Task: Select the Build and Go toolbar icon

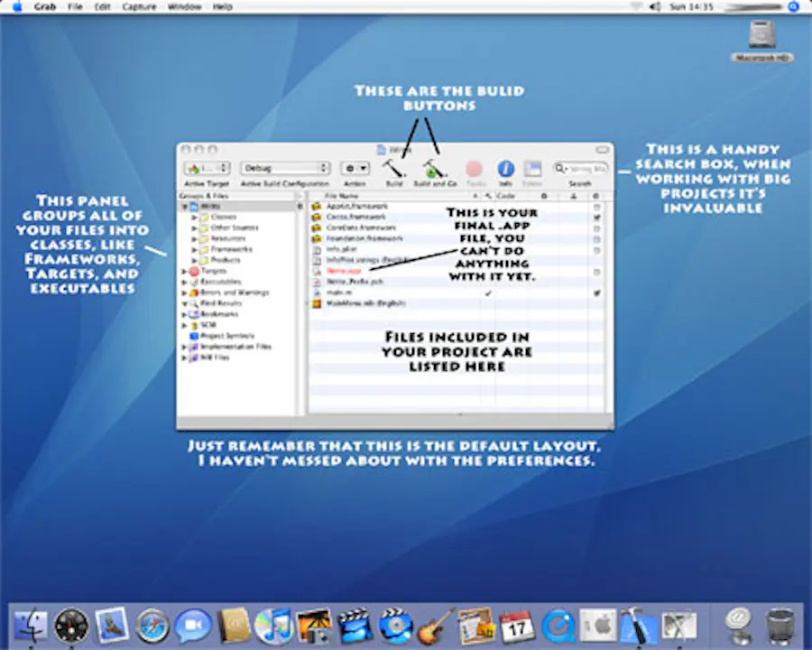Action: (x=431, y=169)
